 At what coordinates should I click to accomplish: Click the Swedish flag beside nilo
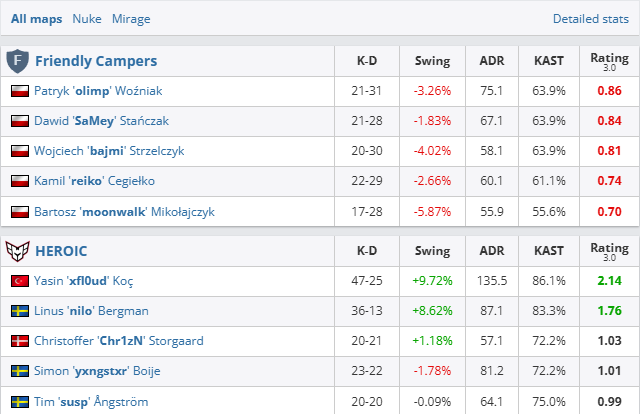tap(19, 311)
